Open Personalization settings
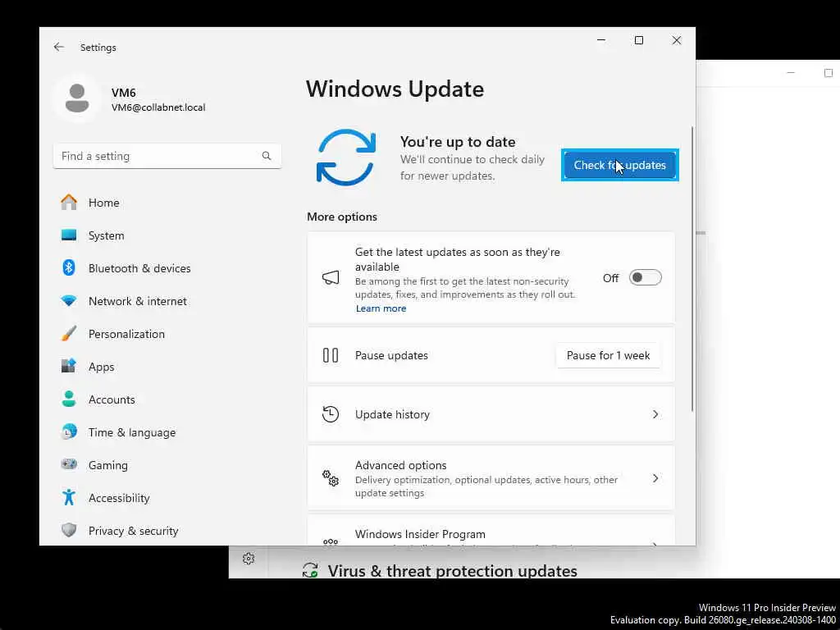Screen dimensions: 840x630 (x=167, y=334)
